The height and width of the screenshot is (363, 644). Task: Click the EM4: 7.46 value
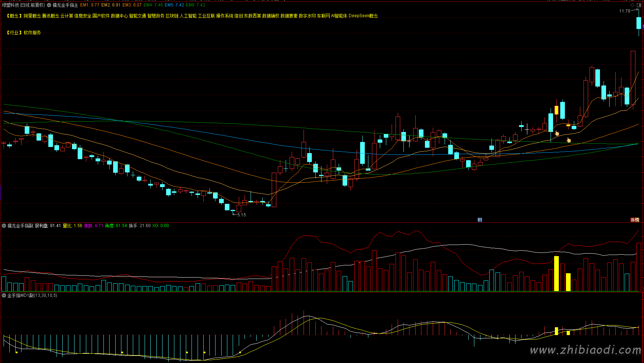[153, 5]
